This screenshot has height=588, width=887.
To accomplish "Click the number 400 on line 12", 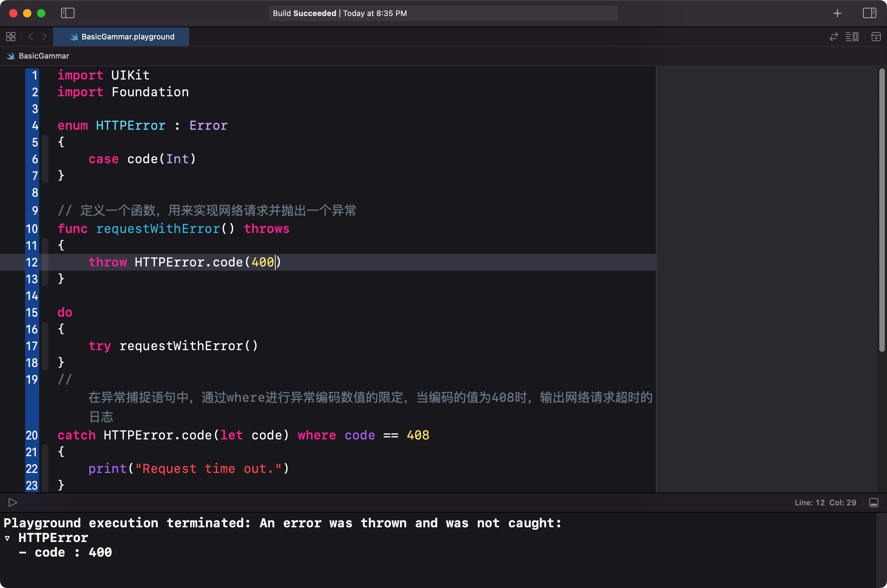I will pyautogui.click(x=263, y=262).
